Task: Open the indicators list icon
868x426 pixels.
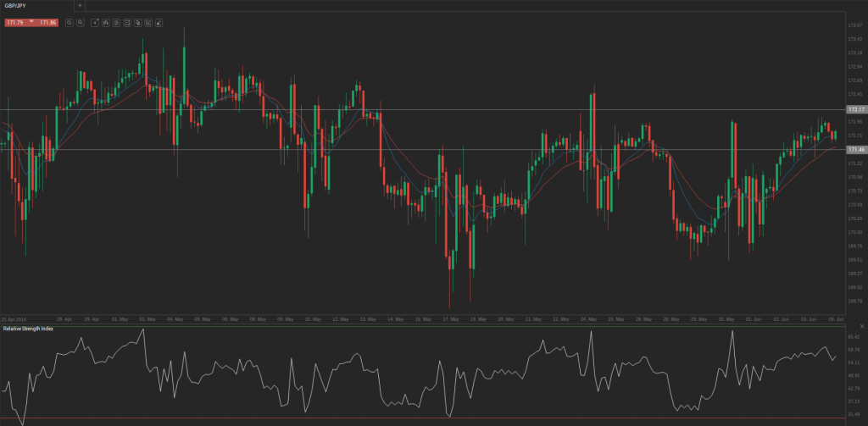Action: pos(116,23)
